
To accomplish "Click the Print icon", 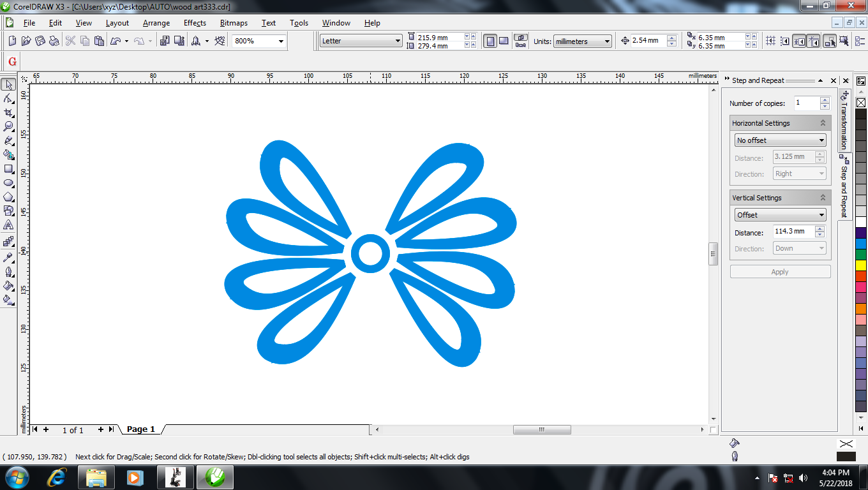I will (54, 41).
